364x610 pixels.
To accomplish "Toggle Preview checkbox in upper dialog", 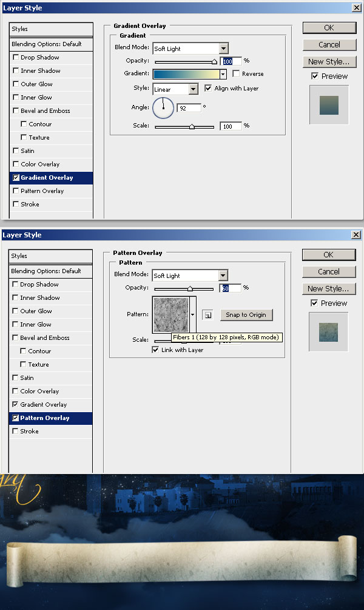I will [315, 76].
